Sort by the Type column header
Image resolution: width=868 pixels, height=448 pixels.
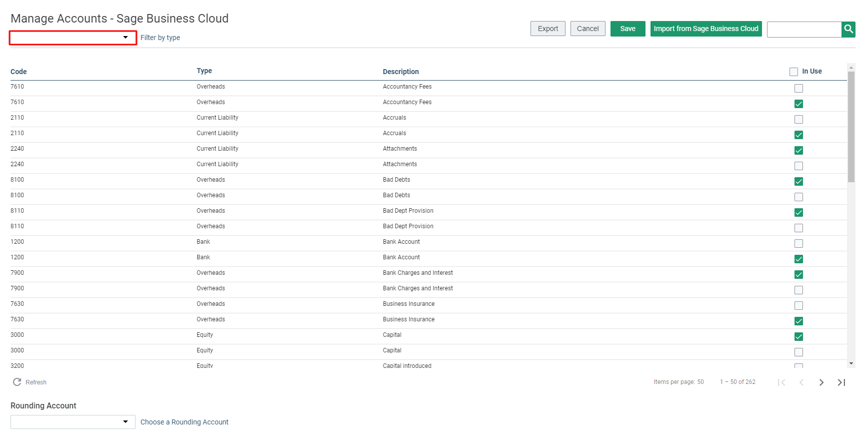204,71
